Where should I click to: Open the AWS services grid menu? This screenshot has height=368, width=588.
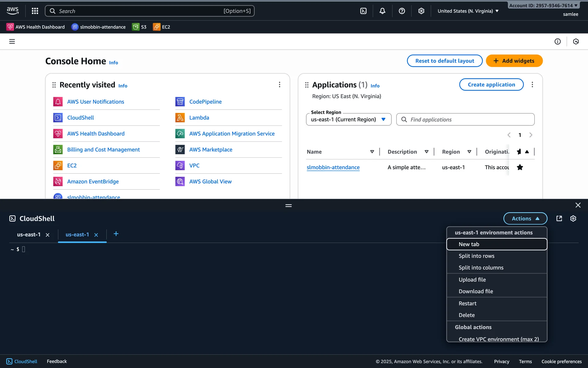coord(35,11)
